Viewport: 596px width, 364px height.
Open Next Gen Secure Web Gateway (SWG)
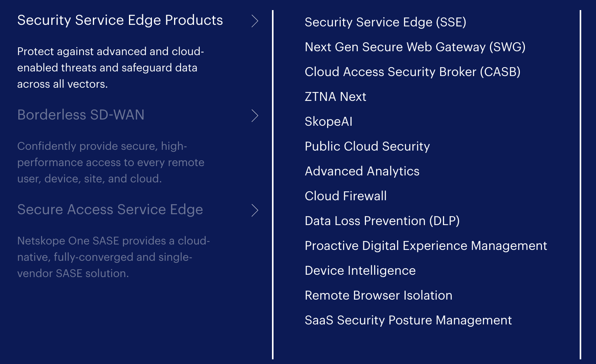point(415,47)
